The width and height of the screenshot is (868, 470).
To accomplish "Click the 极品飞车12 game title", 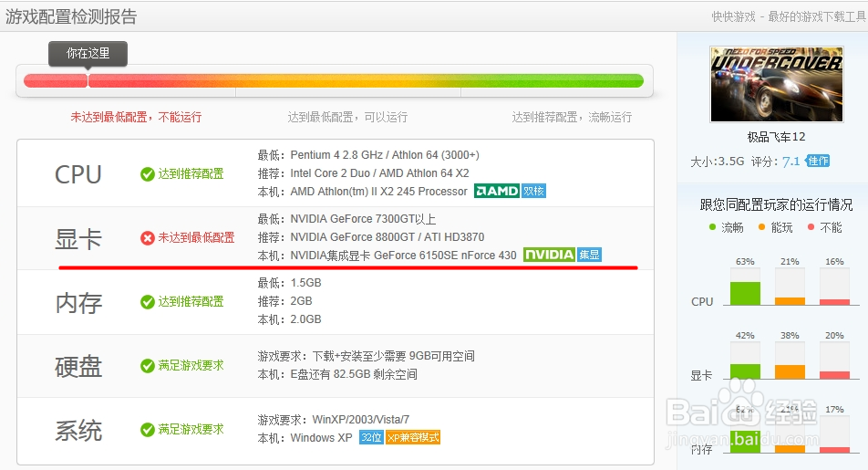I will tap(776, 137).
